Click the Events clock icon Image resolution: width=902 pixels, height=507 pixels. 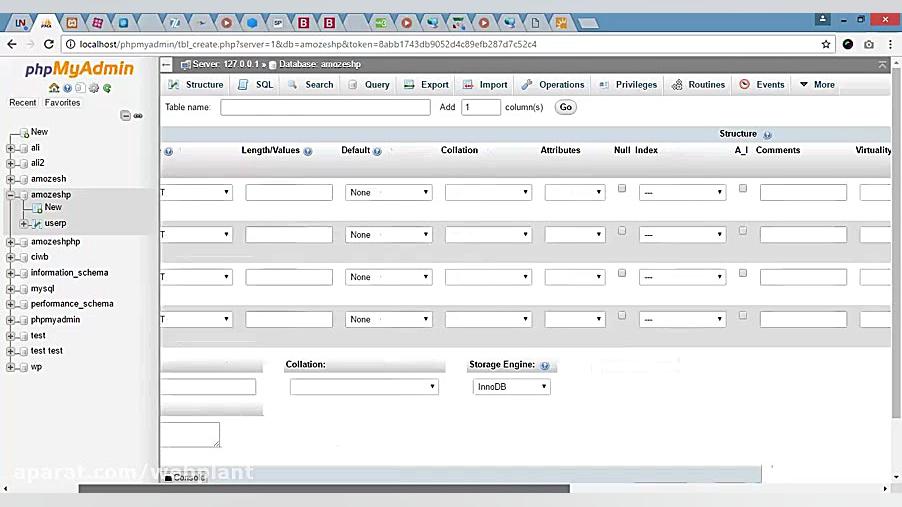744,84
